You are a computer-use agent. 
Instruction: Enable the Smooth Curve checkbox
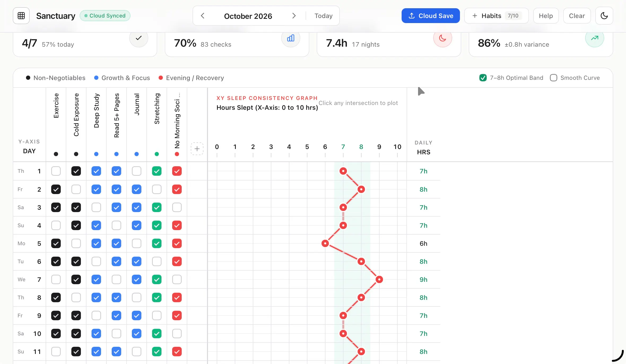pos(553,78)
